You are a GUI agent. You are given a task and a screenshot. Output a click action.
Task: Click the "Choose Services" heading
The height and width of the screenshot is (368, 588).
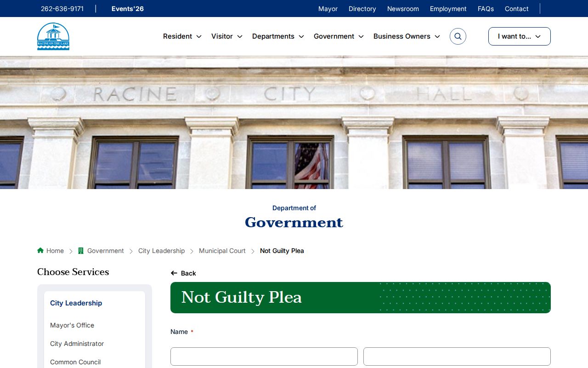point(73,272)
